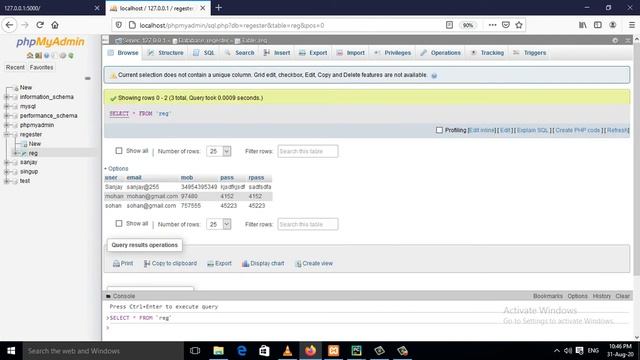640x360 pixels.
Task: Check the top Show all checkbox
Action: point(119,151)
